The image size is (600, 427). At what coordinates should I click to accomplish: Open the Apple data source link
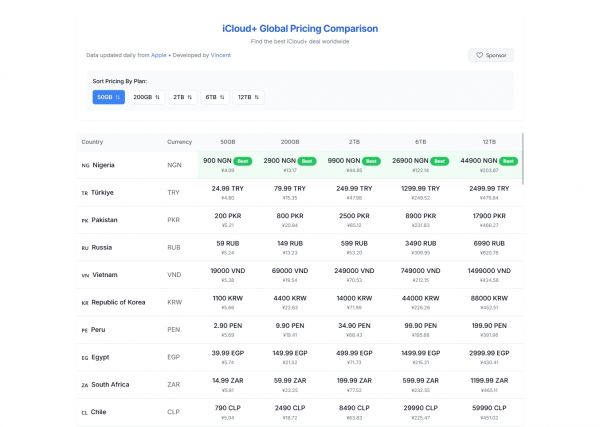coord(159,55)
